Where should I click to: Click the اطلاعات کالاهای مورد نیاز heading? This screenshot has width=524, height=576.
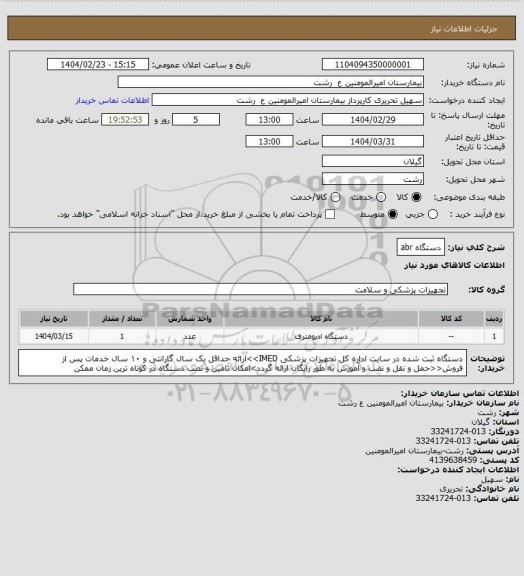[455, 265]
